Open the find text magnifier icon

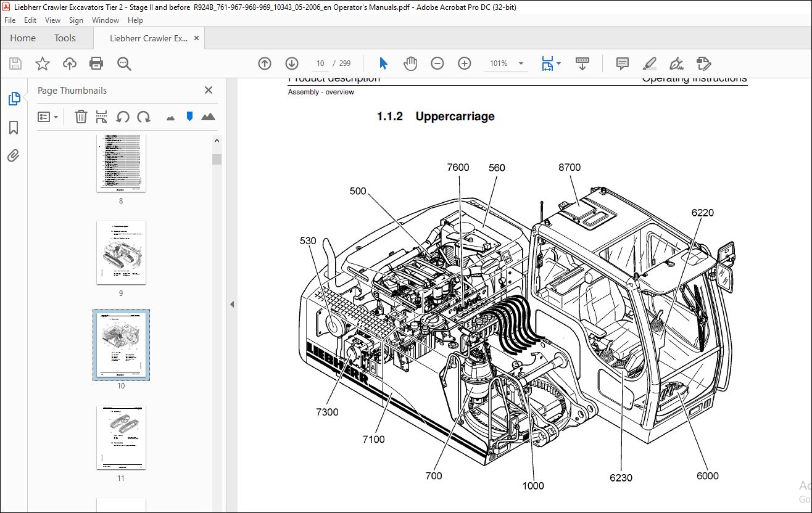(124, 64)
